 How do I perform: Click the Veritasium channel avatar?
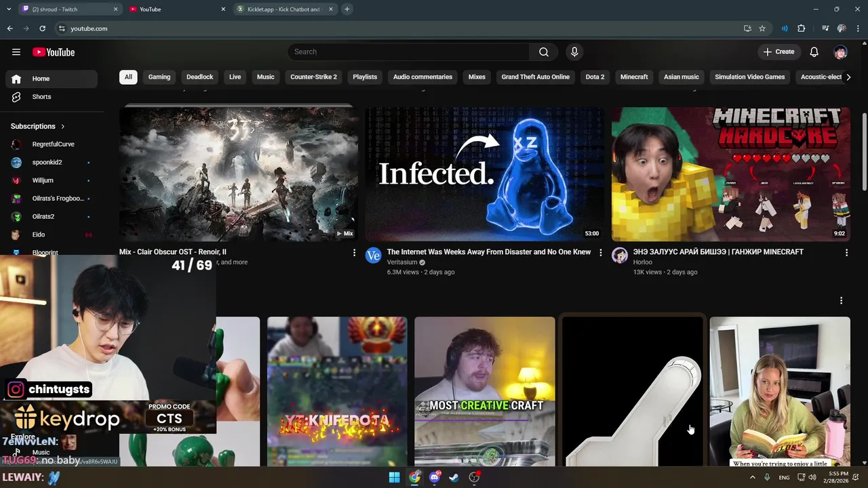(373, 256)
